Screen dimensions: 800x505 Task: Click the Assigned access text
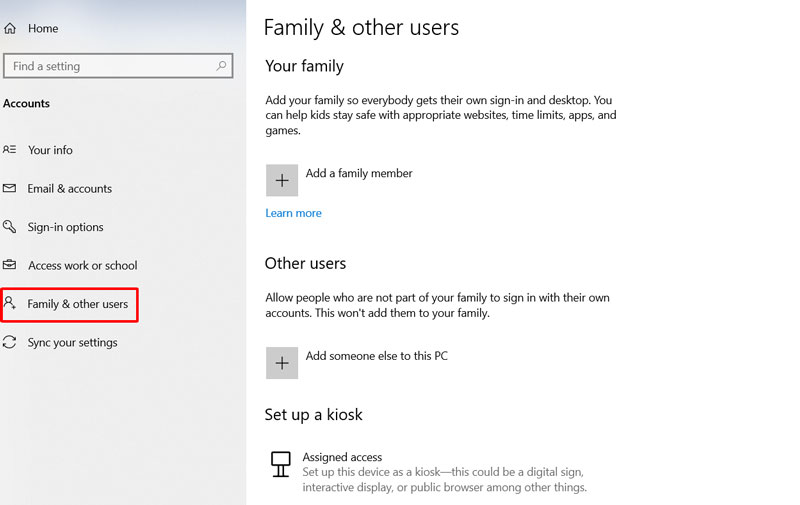(342, 457)
